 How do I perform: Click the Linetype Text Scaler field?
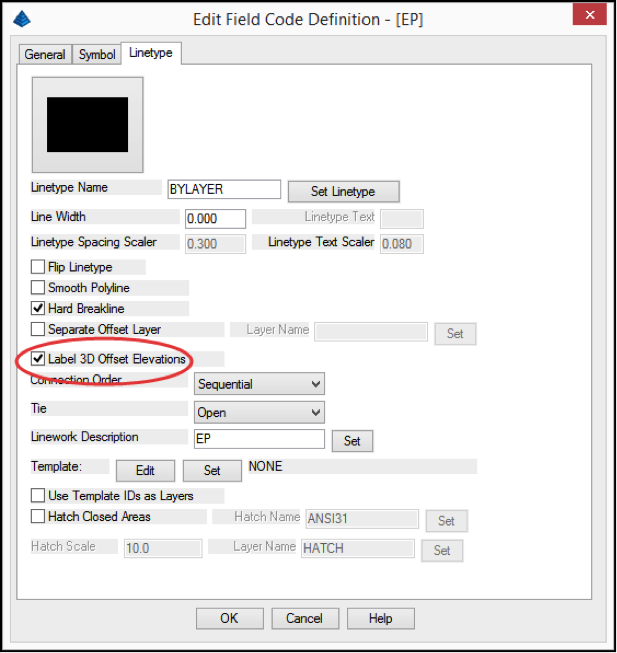pos(402,244)
